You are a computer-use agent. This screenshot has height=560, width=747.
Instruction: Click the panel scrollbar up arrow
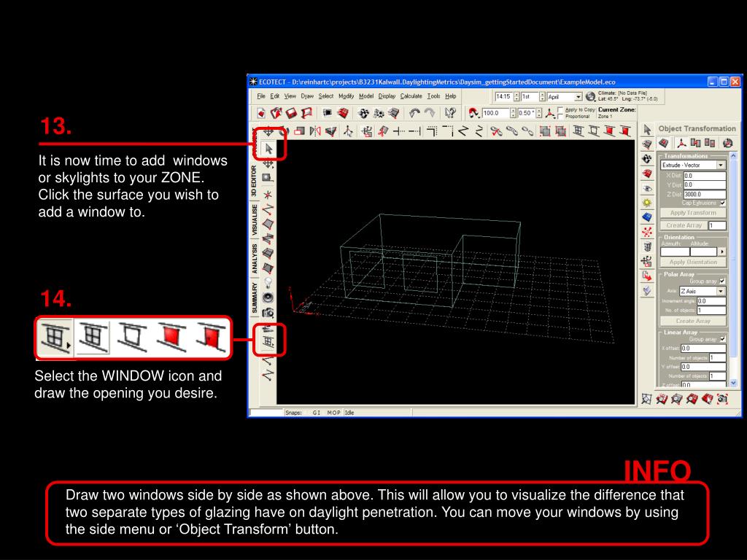tap(733, 156)
